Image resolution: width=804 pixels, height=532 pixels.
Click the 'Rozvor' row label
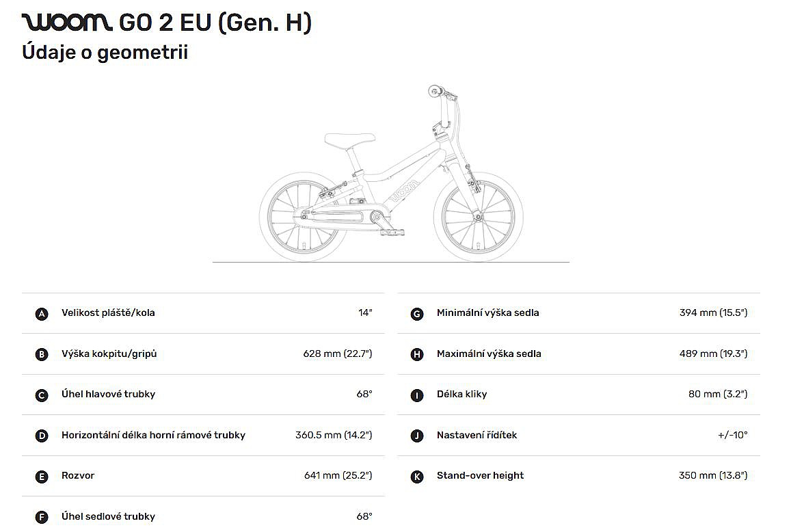click(x=78, y=476)
